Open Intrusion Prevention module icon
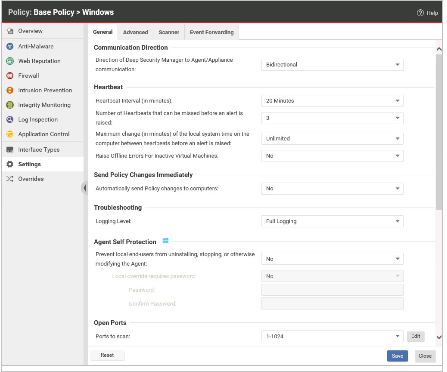Image resolution: width=447 pixels, height=372 pixels. tap(10, 90)
